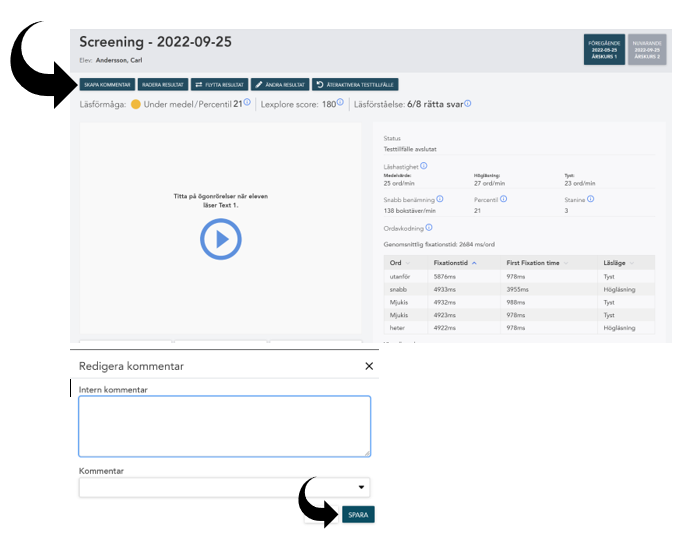Sort the table by Ord column
693x539 pixels.
click(x=406, y=263)
